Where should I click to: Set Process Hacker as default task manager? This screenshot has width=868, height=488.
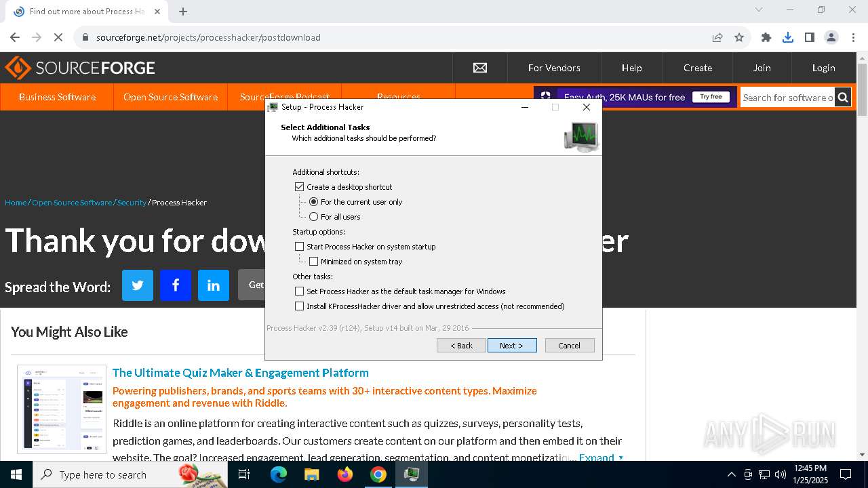click(300, 291)
